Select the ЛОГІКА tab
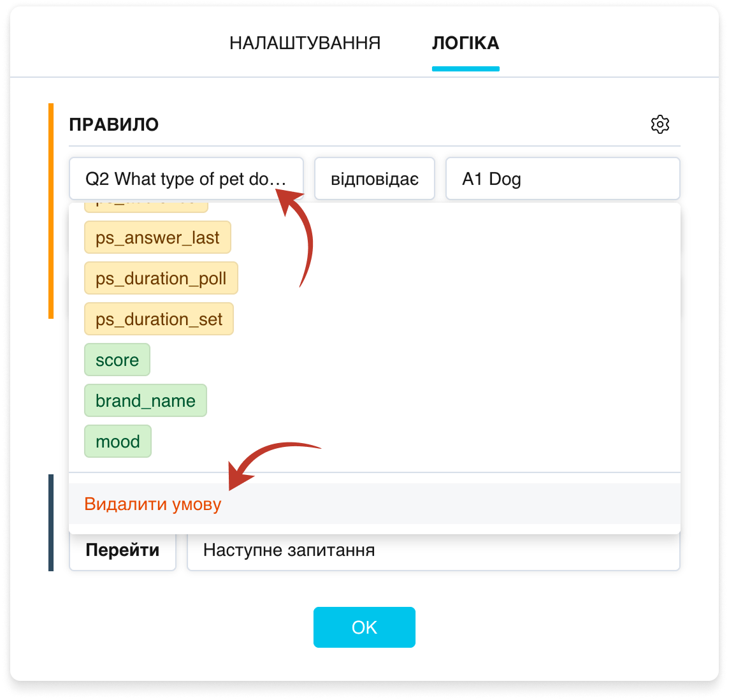The height and width of the screenshot is (700, 729). (x=465, y=43)
